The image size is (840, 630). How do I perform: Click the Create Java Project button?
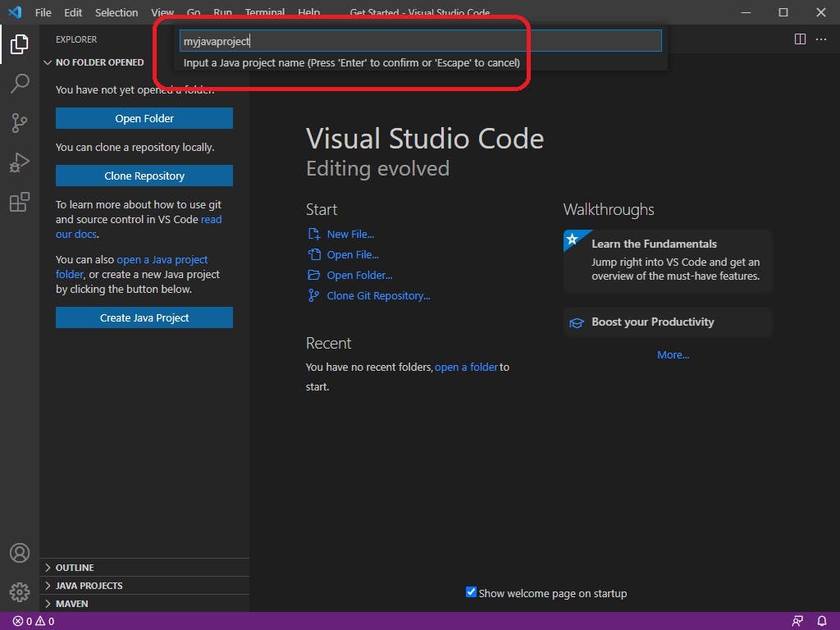[144, 317]
